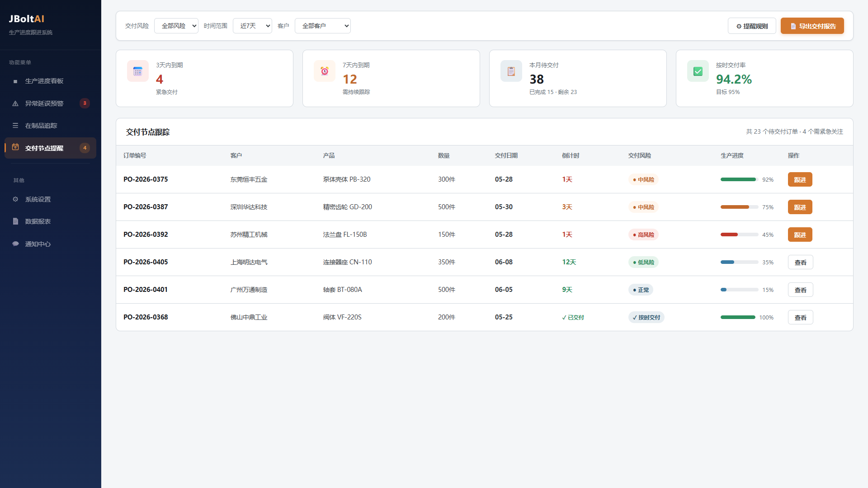Click the 按时交付 status tag
This screenshot has height=488, width=868.
tap(646, 317)
